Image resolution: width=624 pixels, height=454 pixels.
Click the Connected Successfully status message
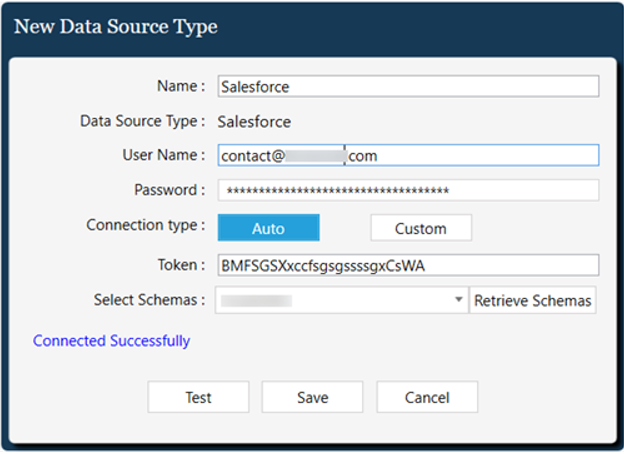[111, 341]
